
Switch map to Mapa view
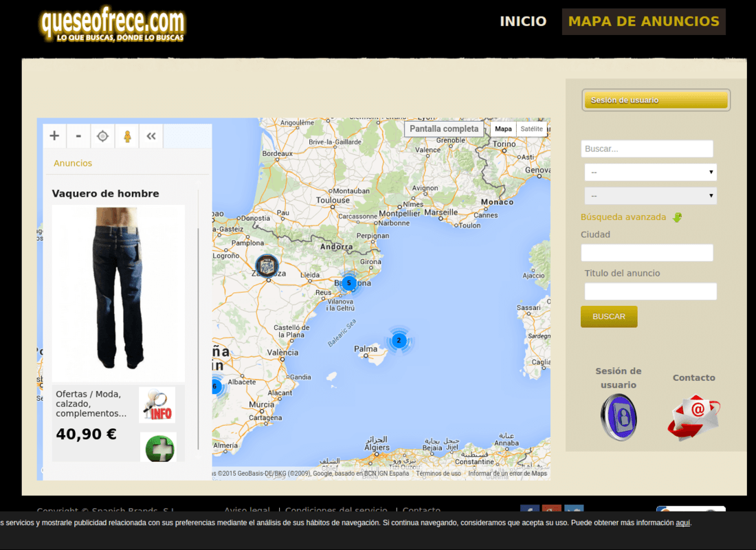click(503, 129)
